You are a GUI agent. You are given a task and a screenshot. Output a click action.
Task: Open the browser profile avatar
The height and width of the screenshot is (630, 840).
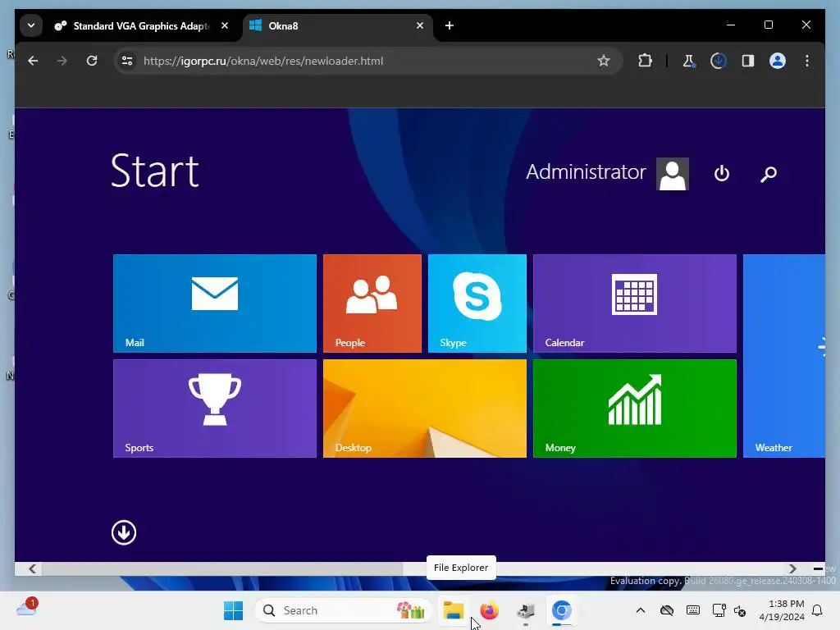point(778,61)
